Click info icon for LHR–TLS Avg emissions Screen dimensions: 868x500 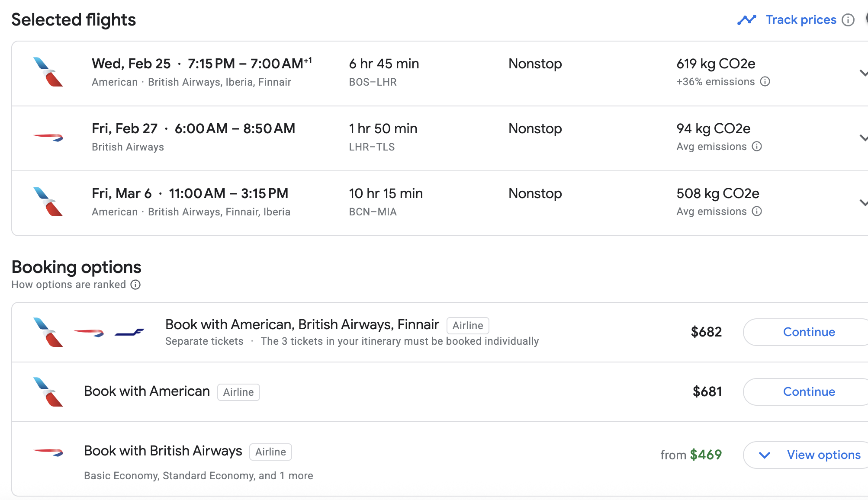coord(757,147)
